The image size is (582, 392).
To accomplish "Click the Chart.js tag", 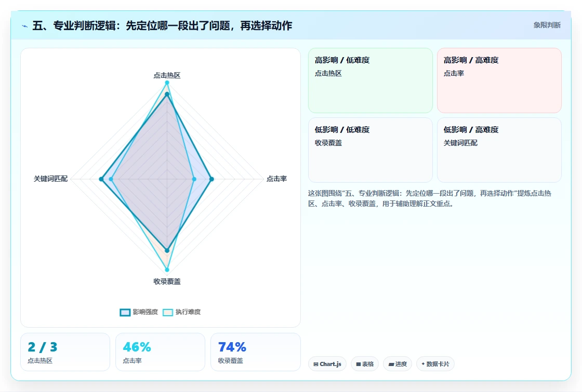I will click(x=327, y=364).
